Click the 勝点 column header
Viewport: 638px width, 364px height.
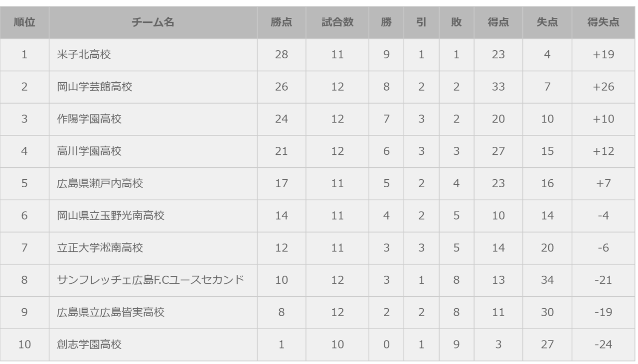(x=282, y=22)
